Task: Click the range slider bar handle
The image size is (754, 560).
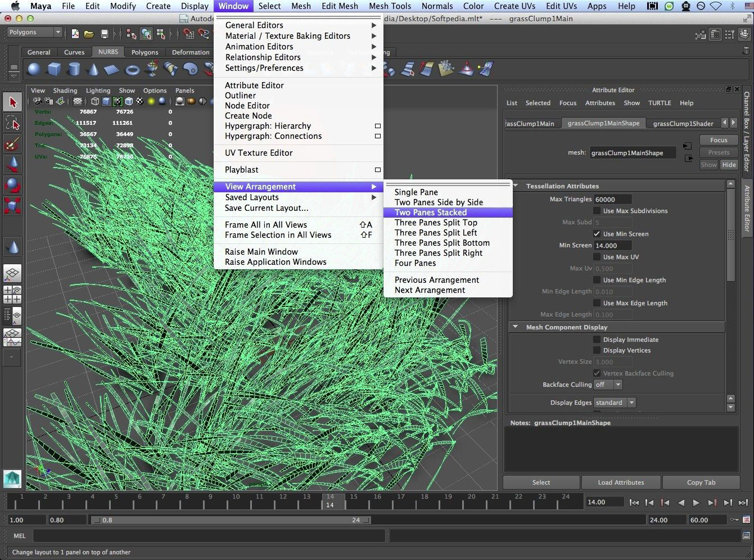Action: [x=231, y=520]
